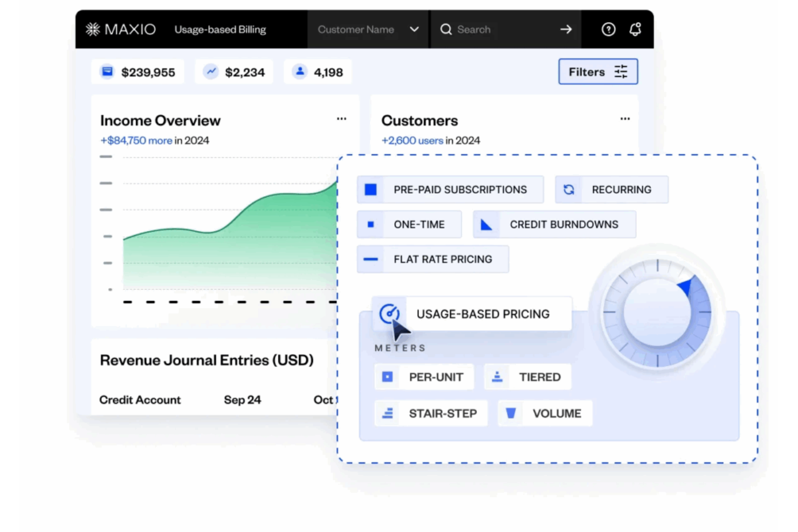The height and width of the screenshot is (532, 798).
Task: Select the trend chart icon beside $2,234
Action: tap(210, 71)
